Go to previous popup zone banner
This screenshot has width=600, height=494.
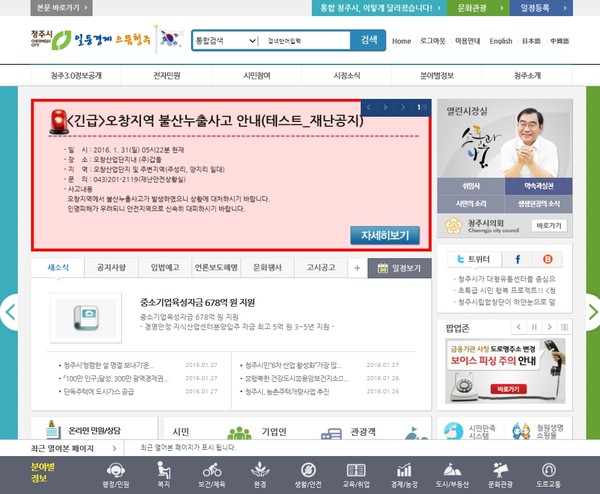(x=518, y=327)
